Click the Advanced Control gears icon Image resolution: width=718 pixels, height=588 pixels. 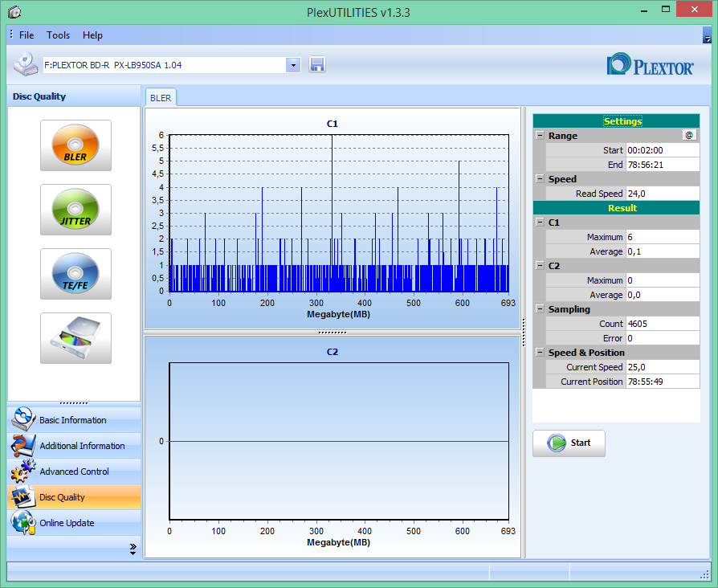(23, 472)
